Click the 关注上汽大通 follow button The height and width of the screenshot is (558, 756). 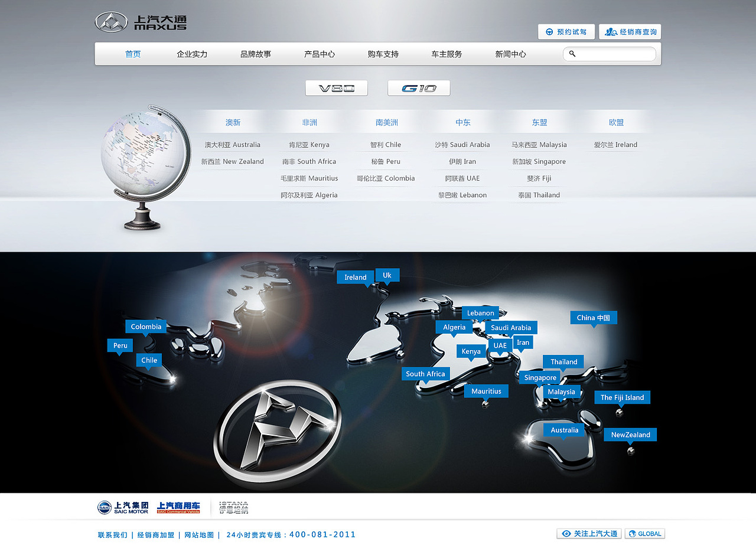pos(589,533)
